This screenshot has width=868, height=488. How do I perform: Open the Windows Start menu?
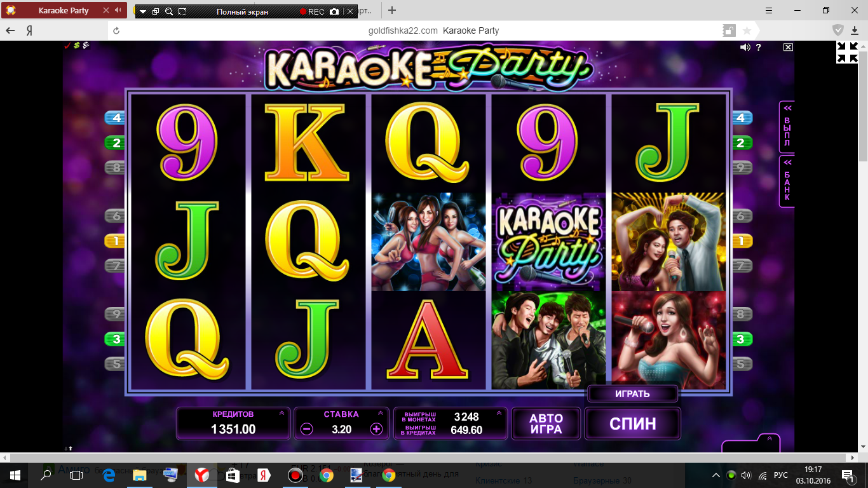click(x=15, y=475)
